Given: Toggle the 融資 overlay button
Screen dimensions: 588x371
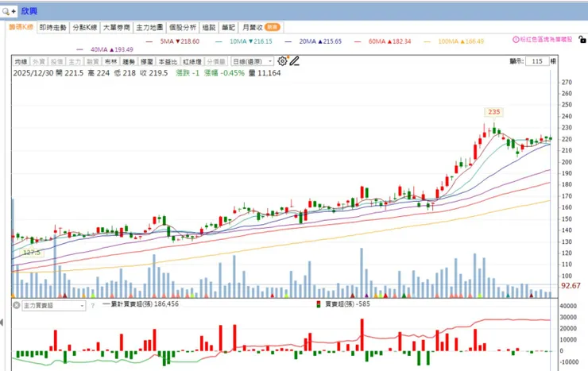Looking at the screenshot, I should [x=93, y=61].
